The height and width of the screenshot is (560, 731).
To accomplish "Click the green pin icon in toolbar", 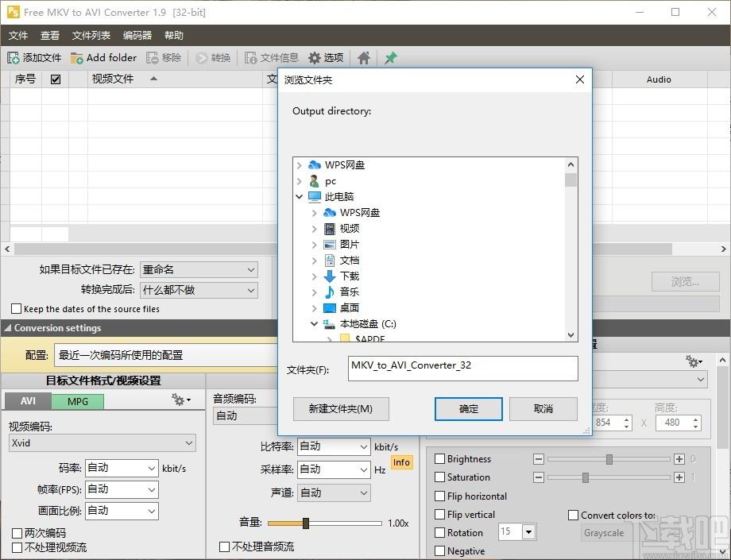I will pyautogui.click(x=391, y=58).
